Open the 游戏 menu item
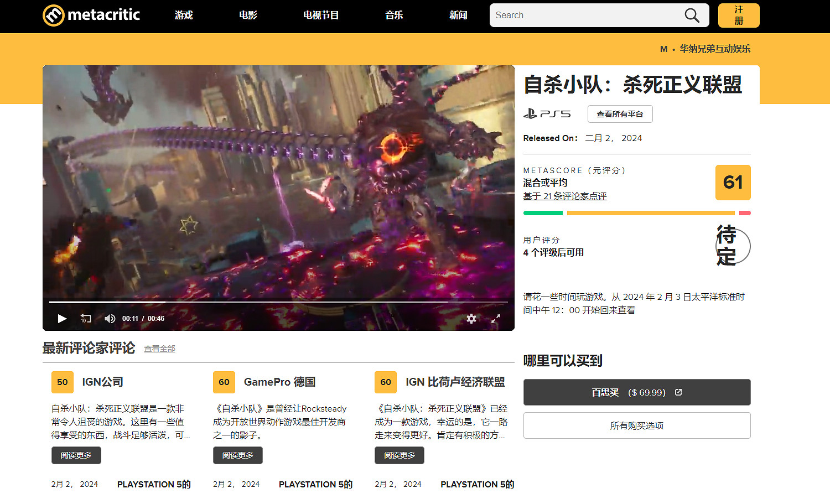The height and width of the screenshot is (504, 830). (184, 15)
